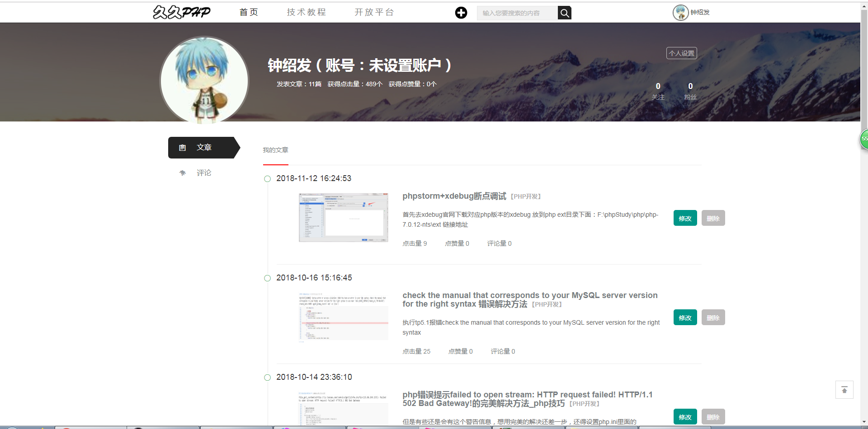Click the back-to-top arrow icon
Image resolution: width=868 pixels, height=429 pixels.
point(844,390)
